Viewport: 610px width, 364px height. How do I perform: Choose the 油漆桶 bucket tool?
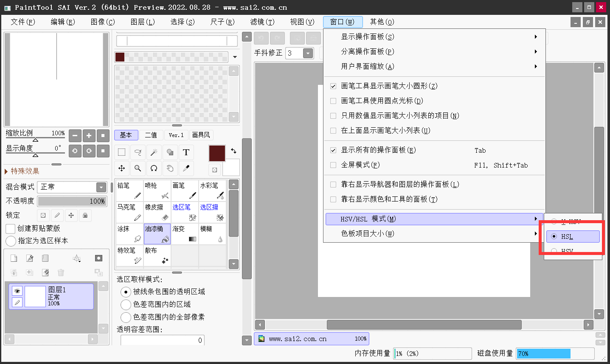(157, 234)
